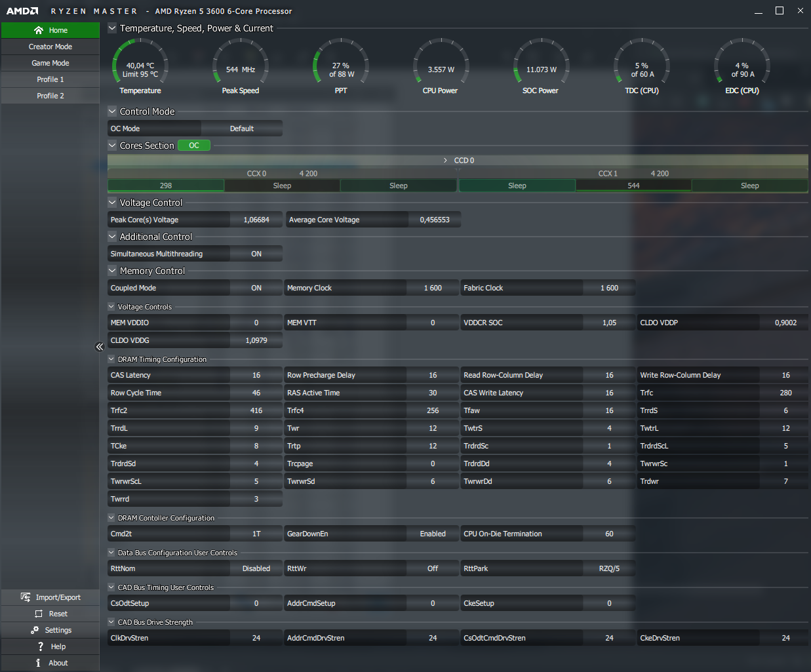811x672 pixels.
Task: Click Memory Clock value 1 600
Action: (x=433, y=288)
